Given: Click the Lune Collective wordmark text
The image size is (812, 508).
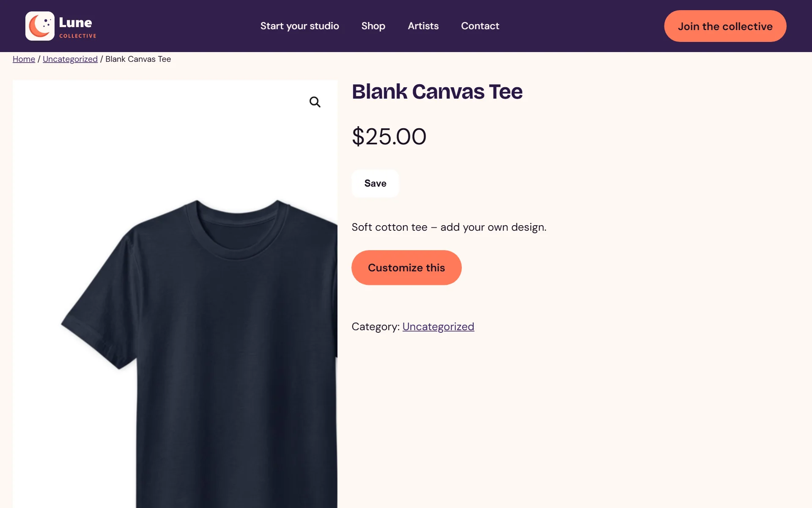Looking at the screenshot, I should pyautogui.click(x=77, y=27).
